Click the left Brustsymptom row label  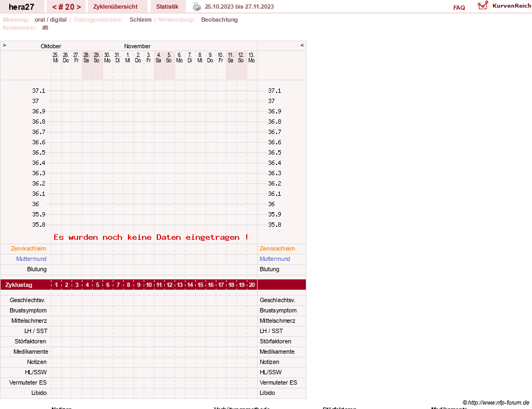(28, 310)
